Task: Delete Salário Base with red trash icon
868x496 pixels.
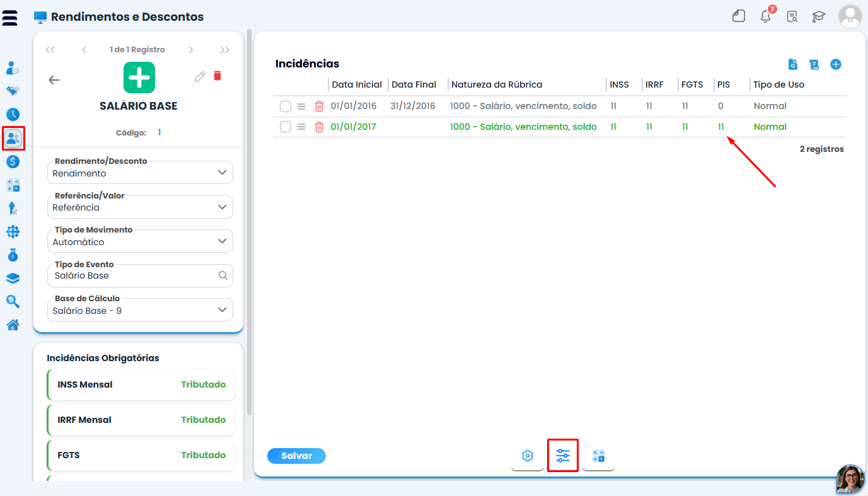Action: click(217, 76)
